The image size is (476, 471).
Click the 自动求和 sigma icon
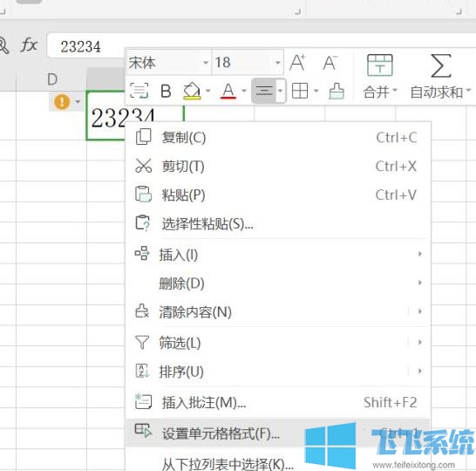[x=441, y=65]
